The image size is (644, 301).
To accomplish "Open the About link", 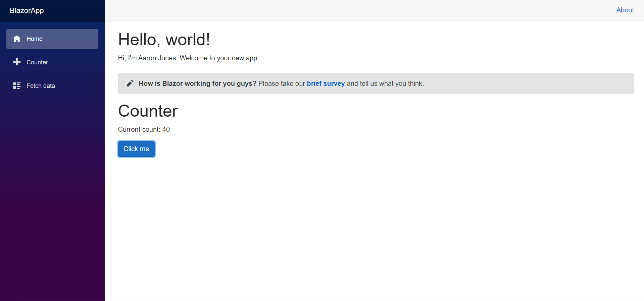I will click(625, 10).
